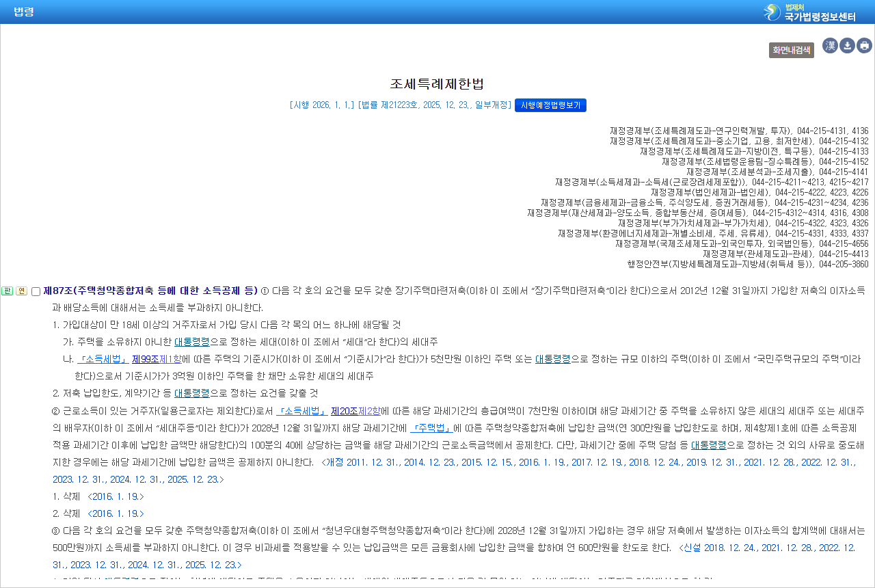Toggle Hanja display with the 漢 icon
This screenshot has width=875, height=588.
[x=830, y=46]
